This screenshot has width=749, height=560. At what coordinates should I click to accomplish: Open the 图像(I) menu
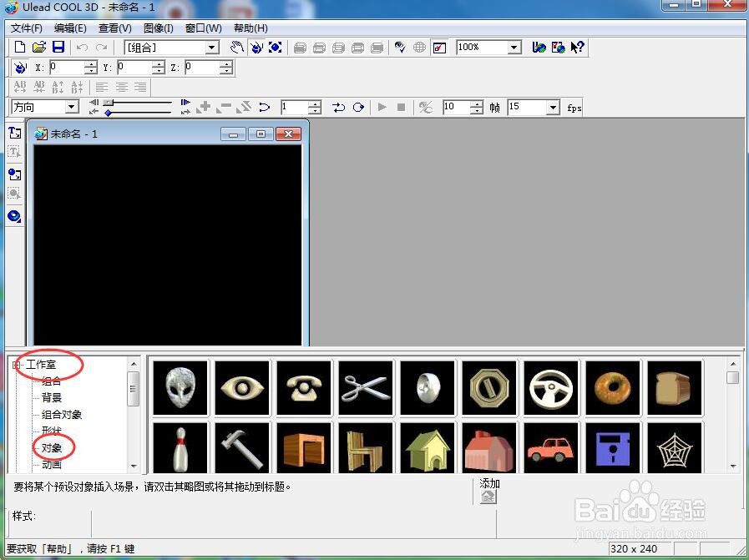158,28
